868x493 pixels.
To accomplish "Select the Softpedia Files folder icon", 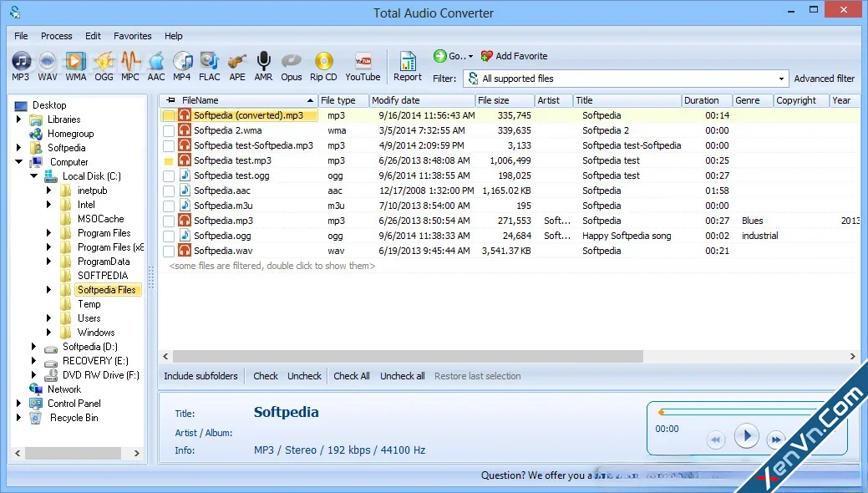I will point(66,290).
